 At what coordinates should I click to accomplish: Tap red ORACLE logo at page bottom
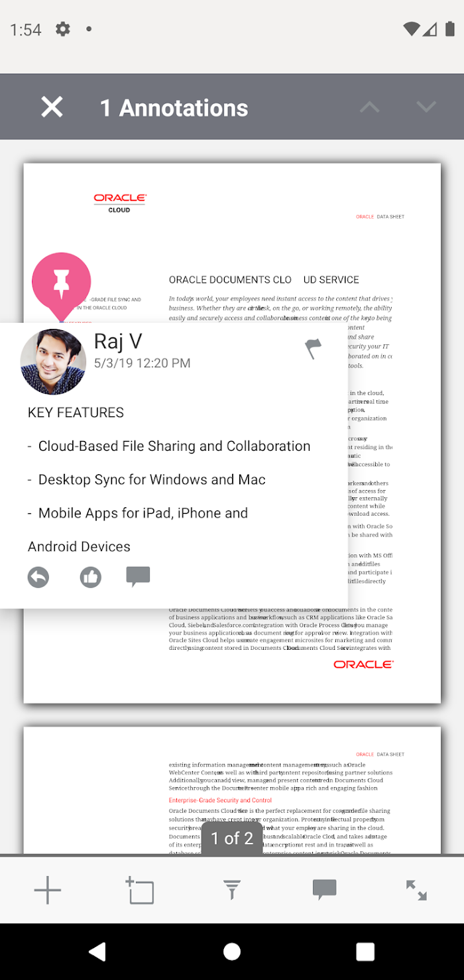363,664
